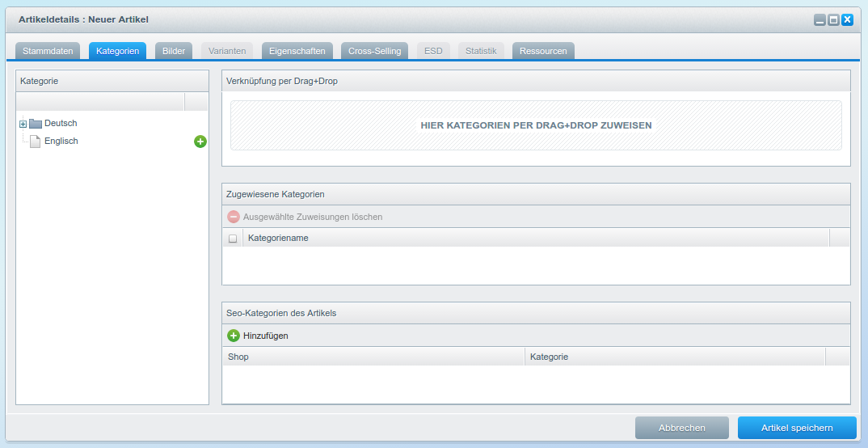Click the Kategoriename column header
This screenshot has height=448, width=868.
535,239
